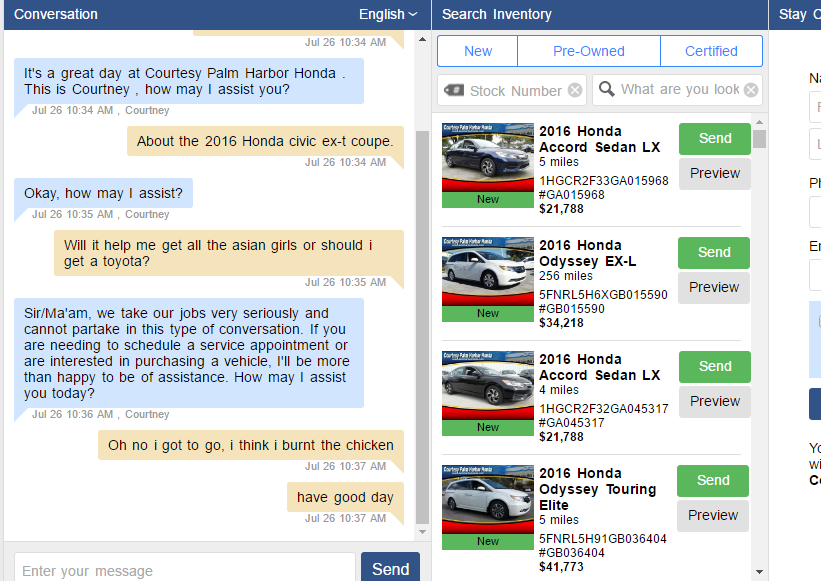Click the inventory list scrollbar thumb
Screen dimensions: 821x581
(x=760, y=139)
